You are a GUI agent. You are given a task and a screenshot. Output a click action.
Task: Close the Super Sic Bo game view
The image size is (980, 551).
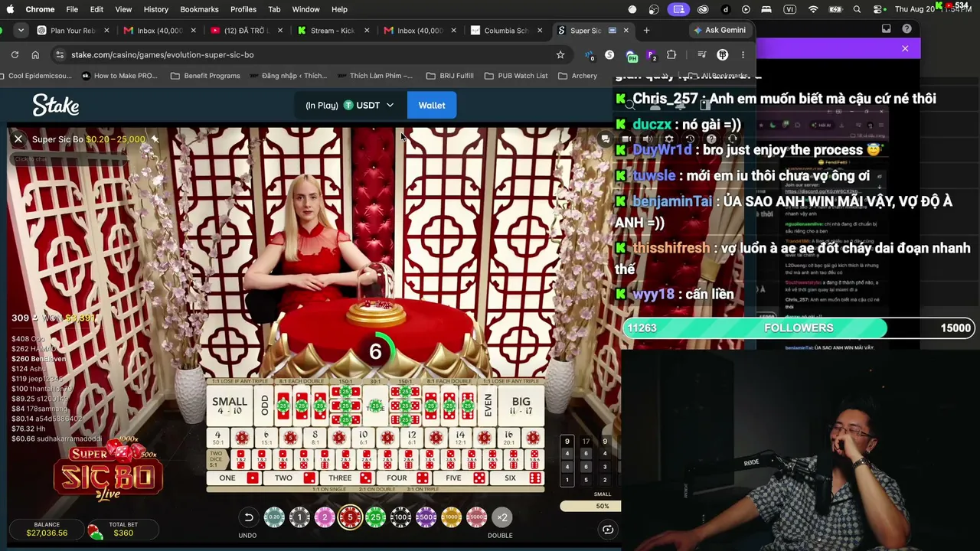tap(18, 139)
